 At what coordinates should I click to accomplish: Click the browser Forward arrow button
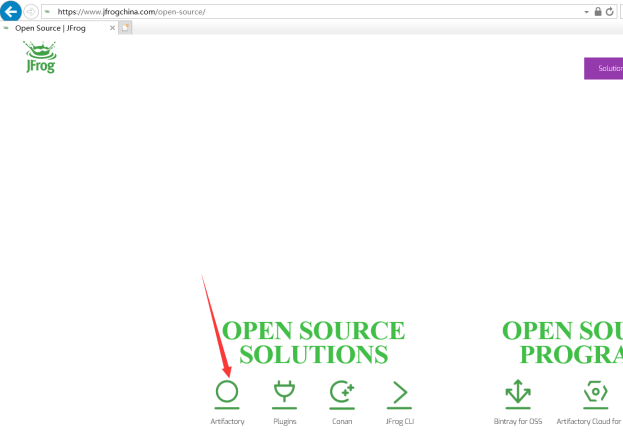pyautogui.click(x=31, y=12)
